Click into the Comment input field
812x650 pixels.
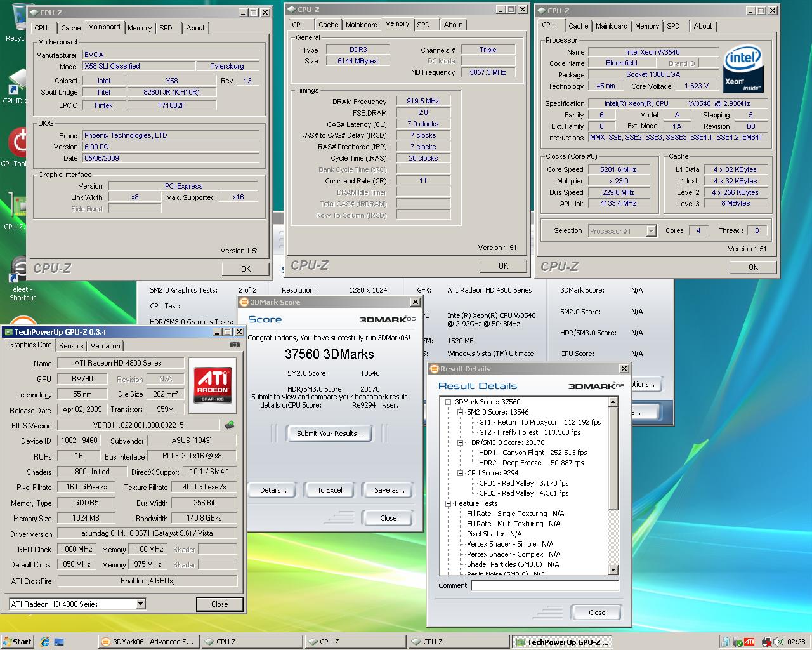(x=545, y=585)
